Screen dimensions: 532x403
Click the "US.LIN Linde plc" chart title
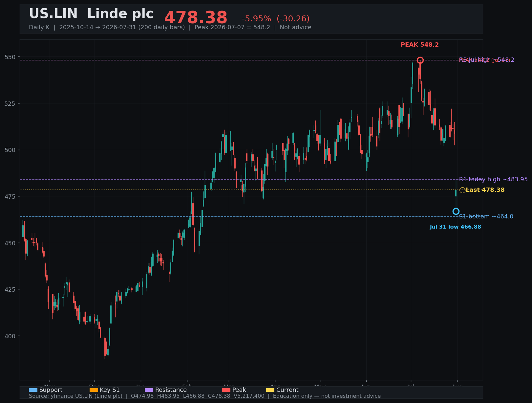91,14
